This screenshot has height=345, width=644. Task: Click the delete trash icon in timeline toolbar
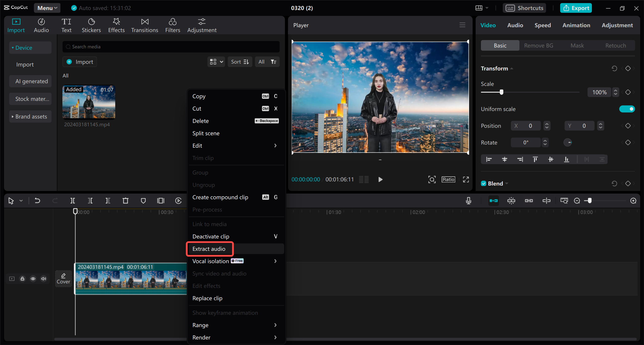pos(125,201)
